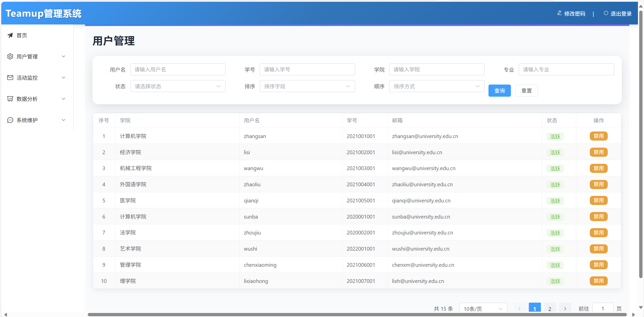Click the pencil icon for 修改密码
This screenshot has height=317, width=644.
(560, 13)
